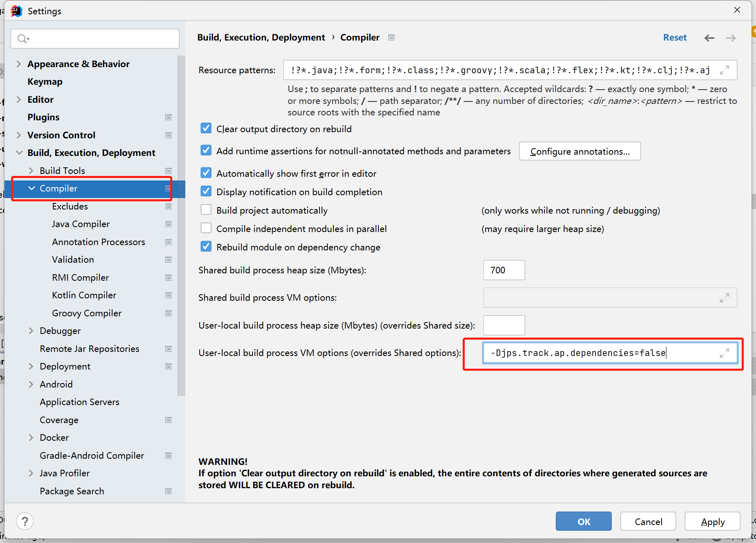Expand the Resource patterns field editor
Image resolution: width=756 pixels, height=543 pixels.
point(724,70)
